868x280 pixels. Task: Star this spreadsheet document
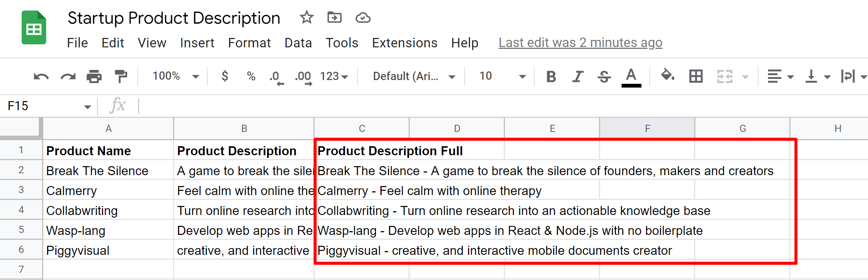click(x=307, y=18)
